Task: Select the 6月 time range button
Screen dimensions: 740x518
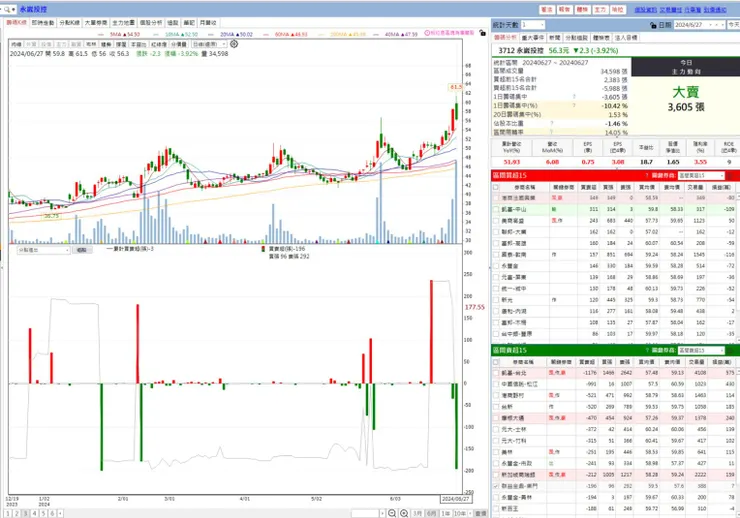Action: coord(431,513)
